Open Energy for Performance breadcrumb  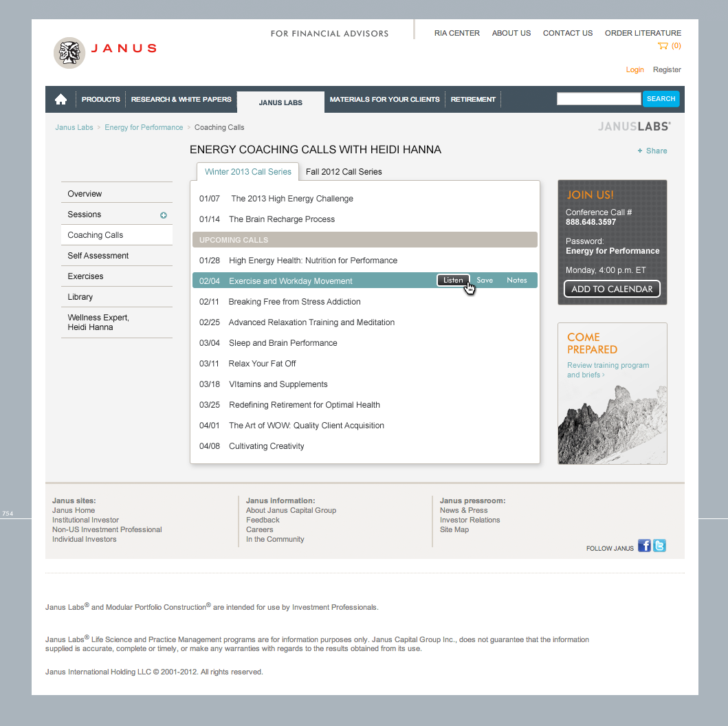point(144,127)
